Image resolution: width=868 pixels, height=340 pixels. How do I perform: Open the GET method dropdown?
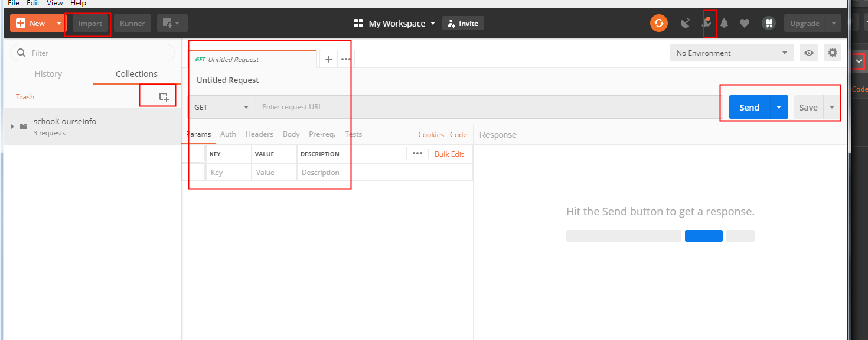click(x=222, y=107)
